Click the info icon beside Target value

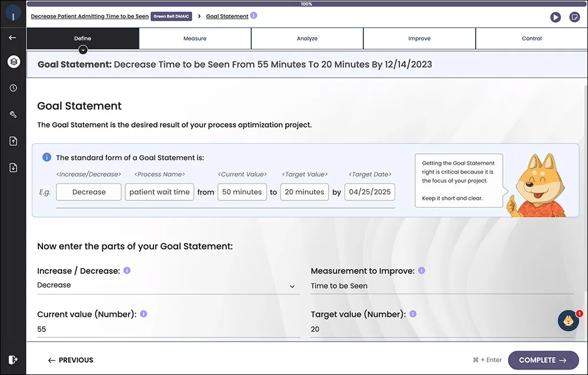413,314
